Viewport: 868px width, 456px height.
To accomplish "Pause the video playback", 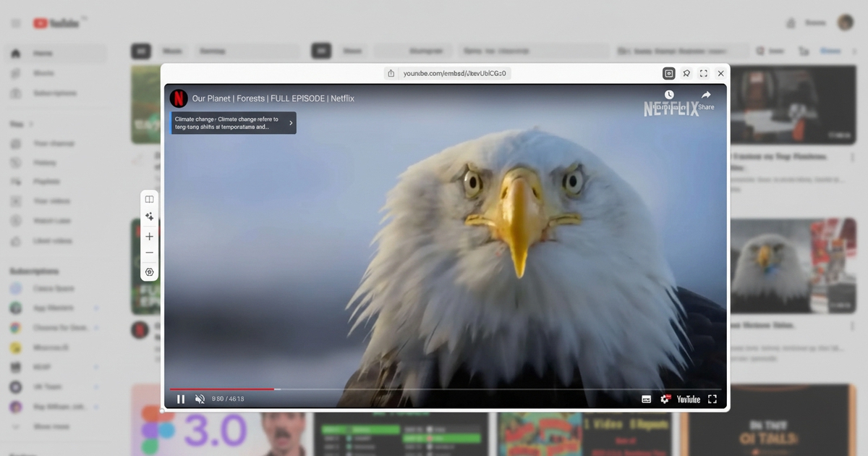I will (181, 399).
